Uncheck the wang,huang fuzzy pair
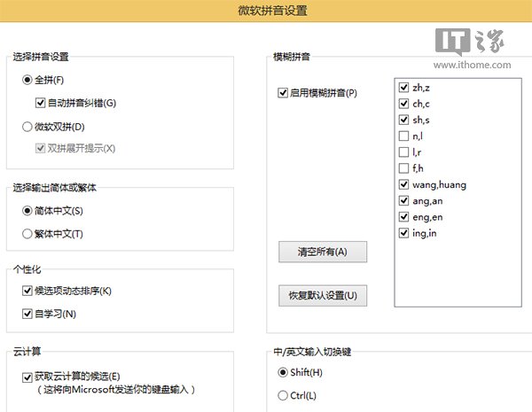 click(x=404, y=184)
